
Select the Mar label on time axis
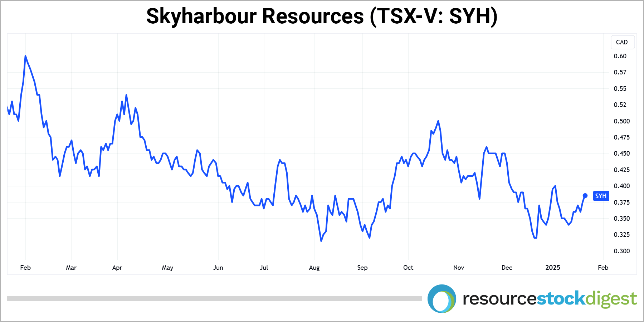click(71, 268)
